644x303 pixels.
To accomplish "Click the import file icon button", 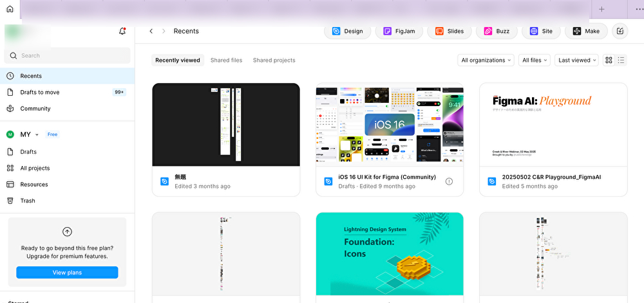I will coord(620,31).
